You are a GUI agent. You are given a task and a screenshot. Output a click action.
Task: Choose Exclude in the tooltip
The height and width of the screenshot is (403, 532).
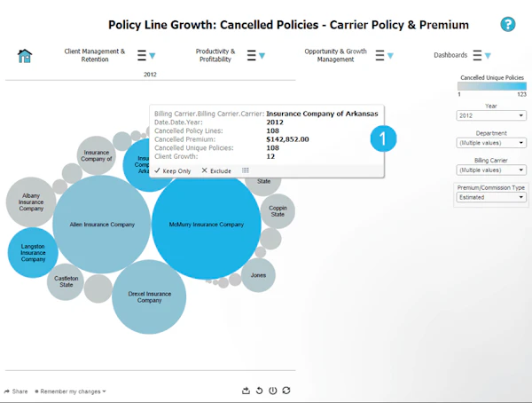point(216,171)
